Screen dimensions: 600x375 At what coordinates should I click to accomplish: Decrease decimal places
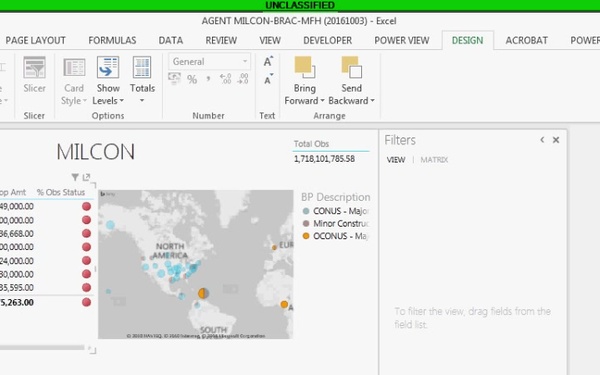click(243, 79)
